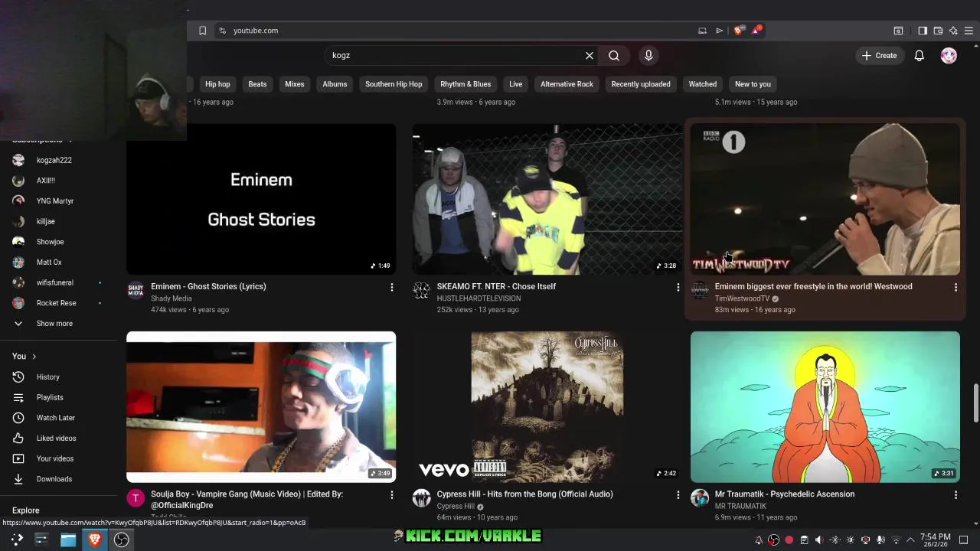Open the Brave Rewards triangle icon
Screen dimensions: 980x551
pyautogui.click(x=756, y=31)
